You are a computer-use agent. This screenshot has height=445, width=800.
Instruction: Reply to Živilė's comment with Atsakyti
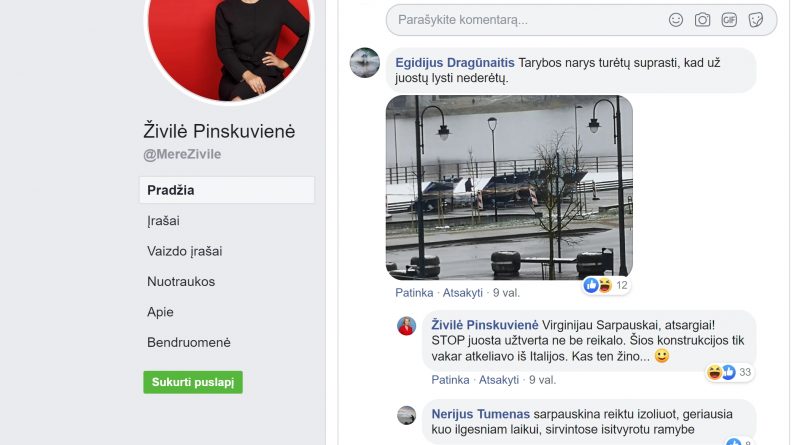point(498,380)
